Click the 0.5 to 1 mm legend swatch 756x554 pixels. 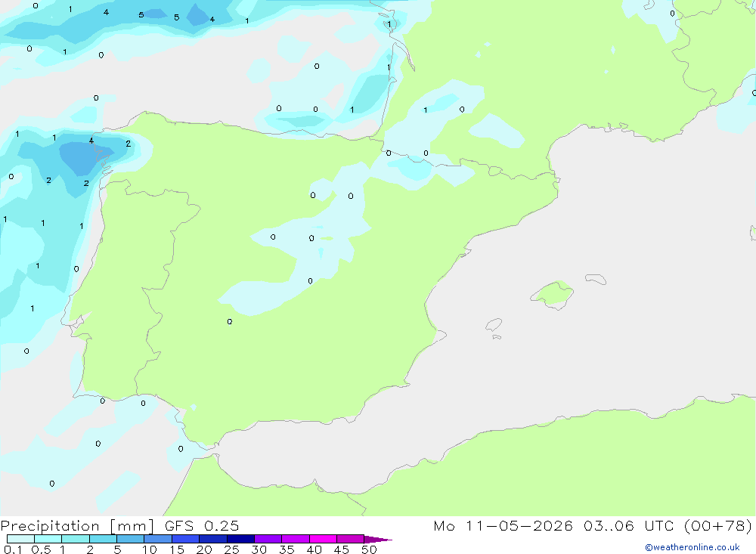(48, 539)
